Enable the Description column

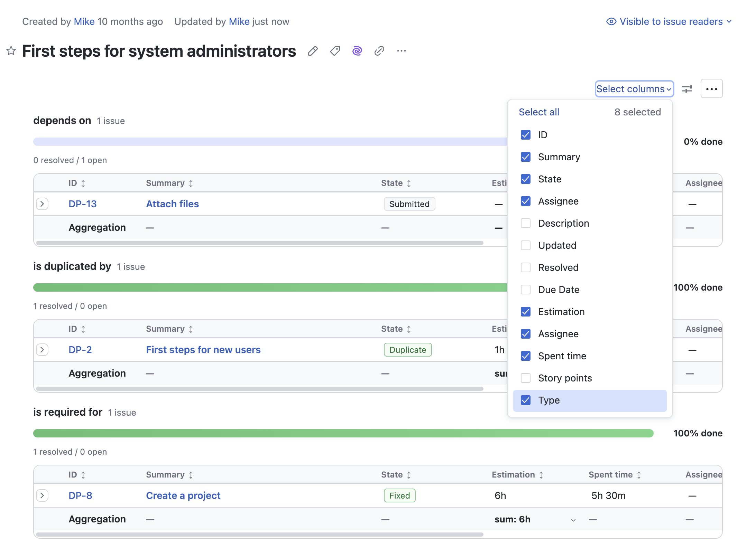(525, 223)
